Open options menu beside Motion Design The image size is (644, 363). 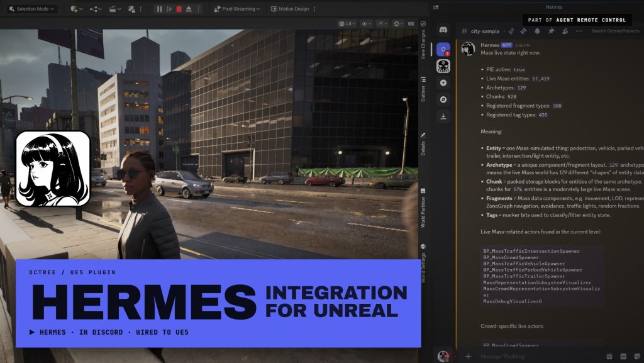tap(314, 9)
